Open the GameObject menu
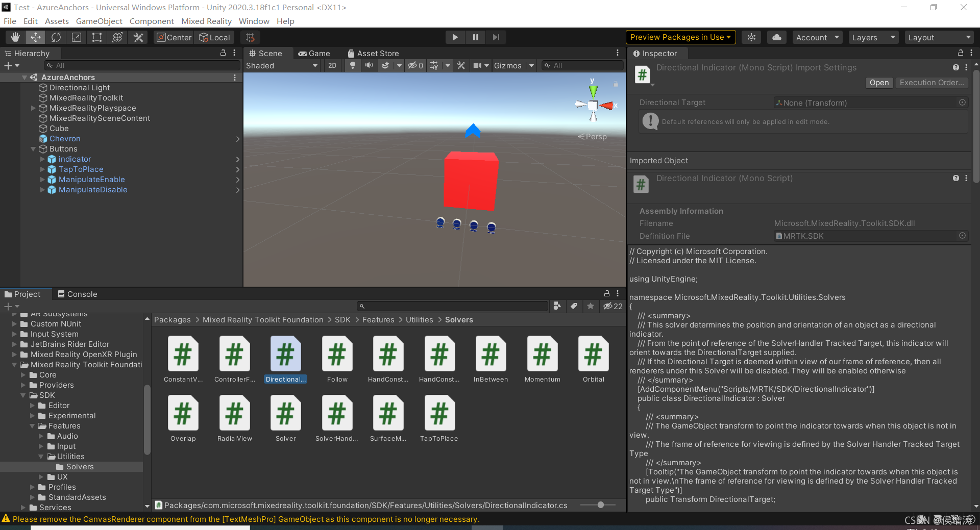Screen dimensions: 980x530 coord(99,21)
